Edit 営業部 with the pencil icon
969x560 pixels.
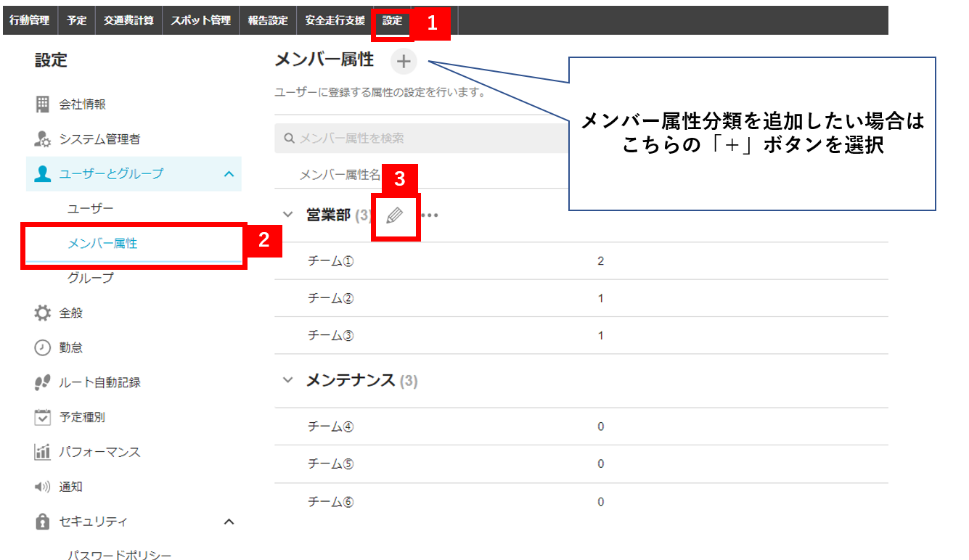[394, 215]
